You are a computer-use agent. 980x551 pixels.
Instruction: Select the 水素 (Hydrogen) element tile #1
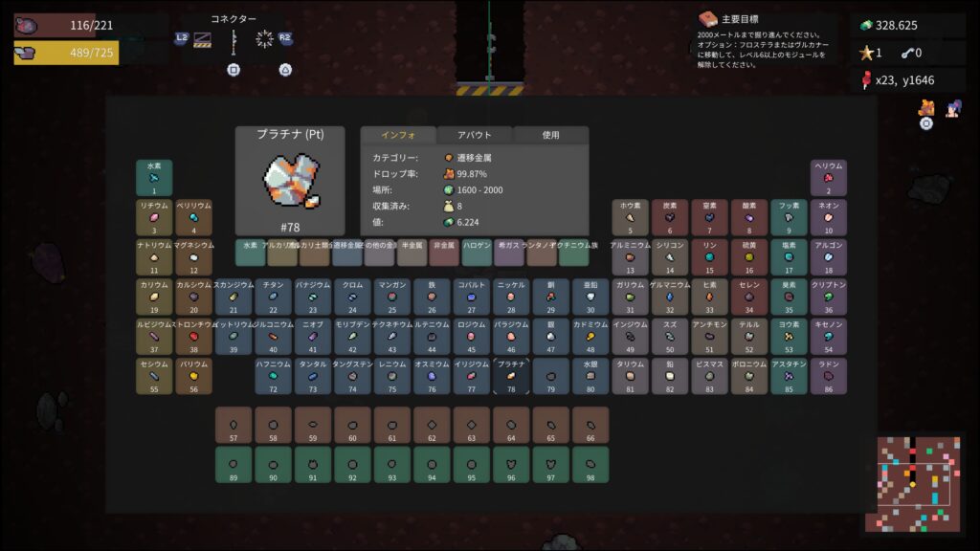(154, 178)
